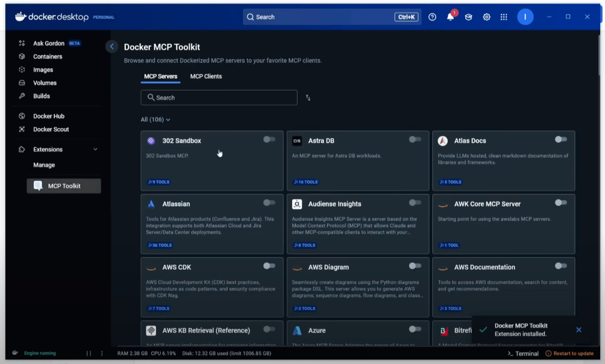Enable the AWS CDK server toggle
The width and height of the screenshot is (605, 364).
coord(269,266)
